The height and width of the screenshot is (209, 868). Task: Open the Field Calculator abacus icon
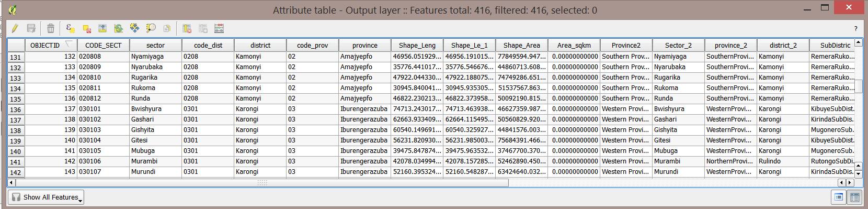pyautogui.click(x=219, y=28)
